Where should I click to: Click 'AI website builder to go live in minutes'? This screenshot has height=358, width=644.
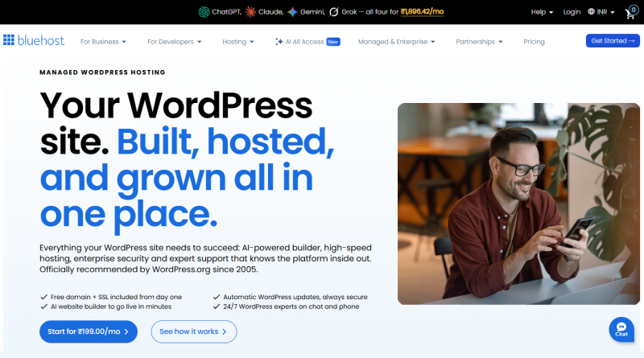click(111, 307)
